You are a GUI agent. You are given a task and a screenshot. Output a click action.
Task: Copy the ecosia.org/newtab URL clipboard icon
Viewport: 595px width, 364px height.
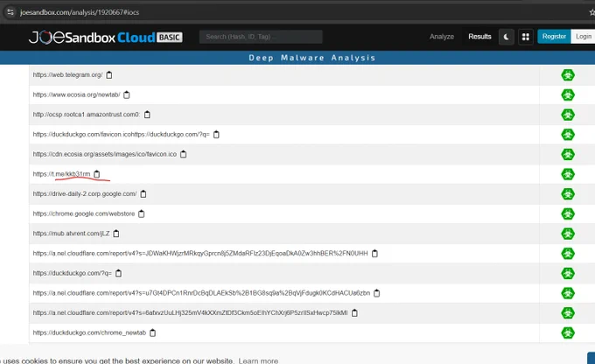point(127,94)
